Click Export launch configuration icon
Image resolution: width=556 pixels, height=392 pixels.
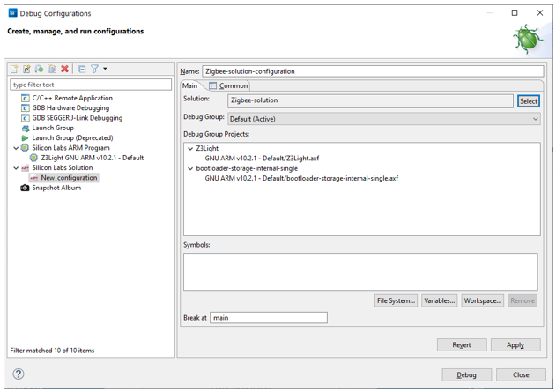point(40,69)
